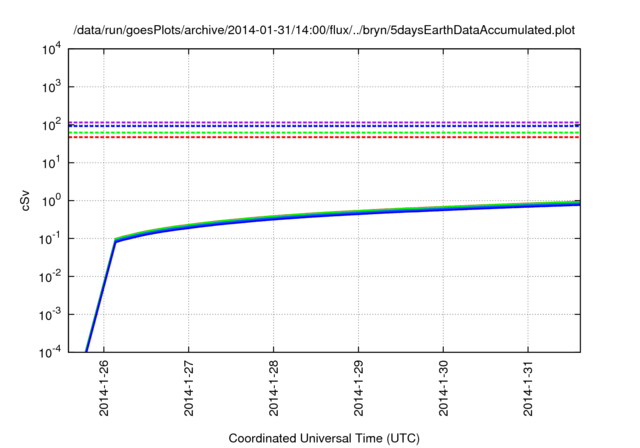Select the 2014-1-28 date tick label
The height and width of the screenshot is (448, 640).
(273, 388)
